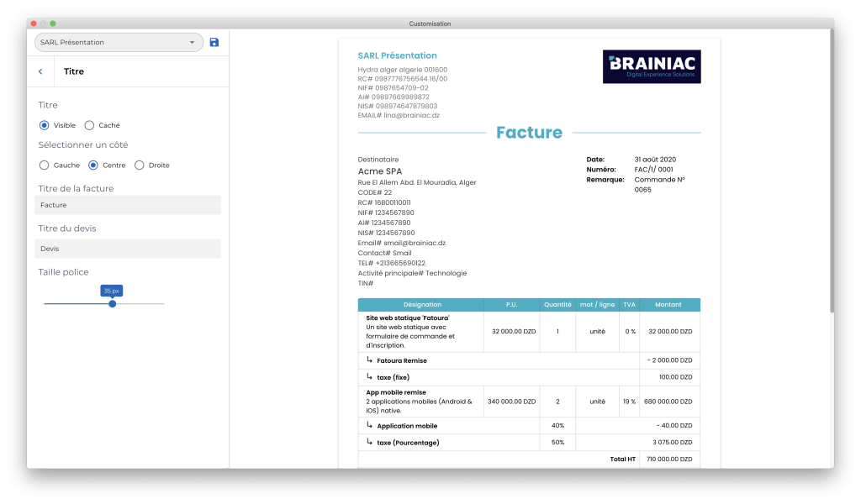Viewport: 861px width, 504px height.
Task: Click the Titre panel header label
Action: 73,71
